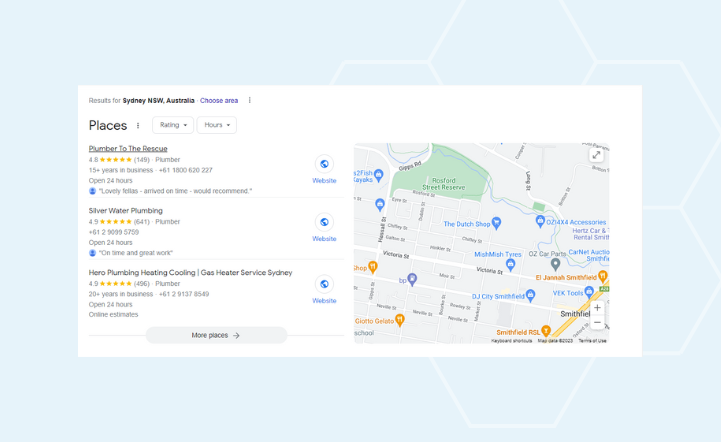Select the MishMish Tyres map pin
This screenshot has width=721, height=442.
pos(510,264)
